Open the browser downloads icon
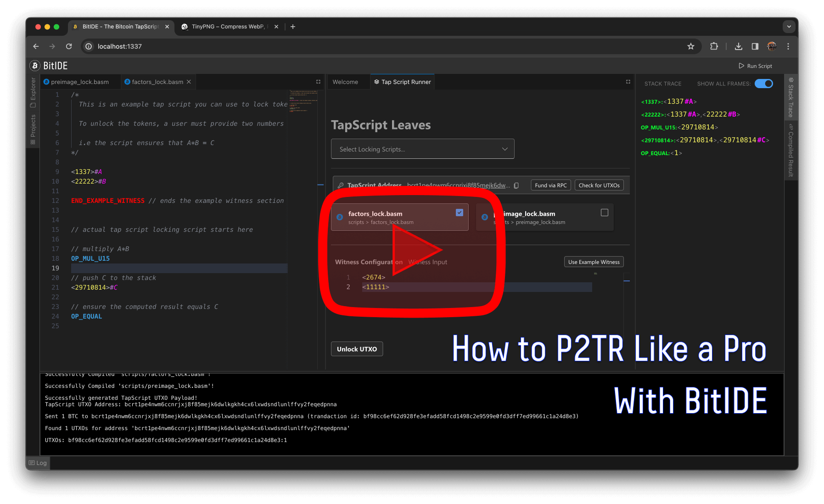Screen dimensions: 824x504 coord(738,46)
